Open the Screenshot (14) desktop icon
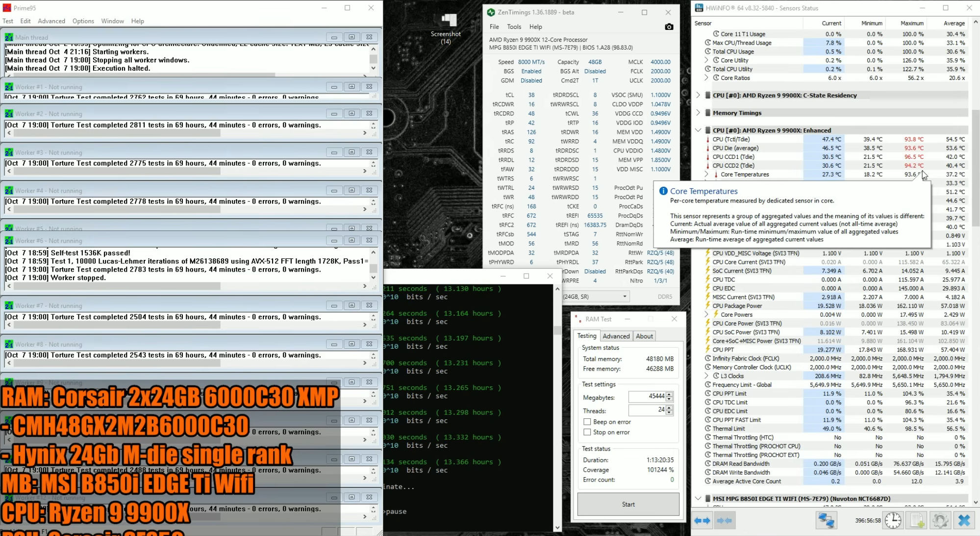This screenshot has height=536, width=980. tap(446, 28)
